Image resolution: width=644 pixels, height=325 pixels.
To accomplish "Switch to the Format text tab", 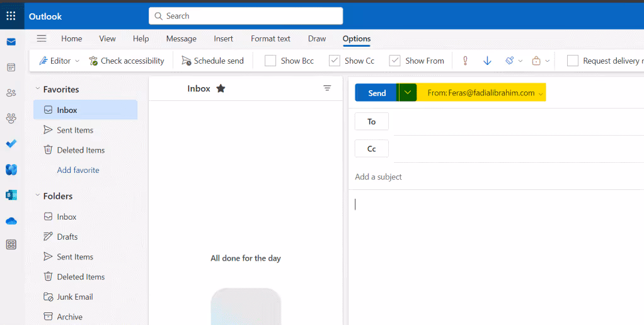I will pyautogui.click(x=271, y=38).
